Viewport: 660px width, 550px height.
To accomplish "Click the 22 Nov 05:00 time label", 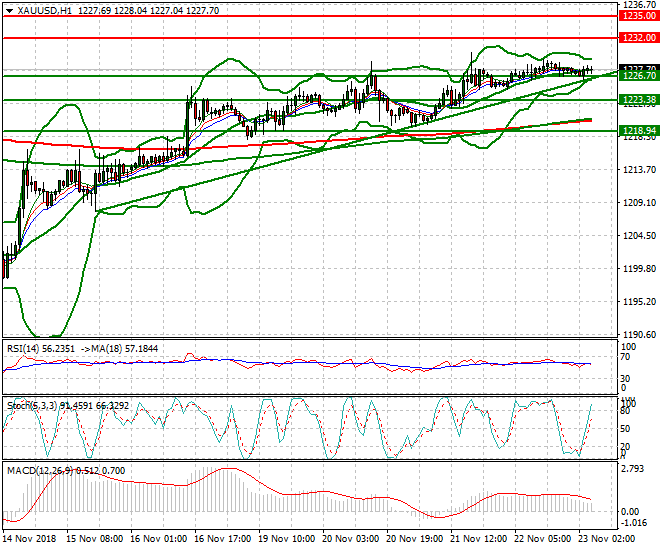I will pos(543,539).
